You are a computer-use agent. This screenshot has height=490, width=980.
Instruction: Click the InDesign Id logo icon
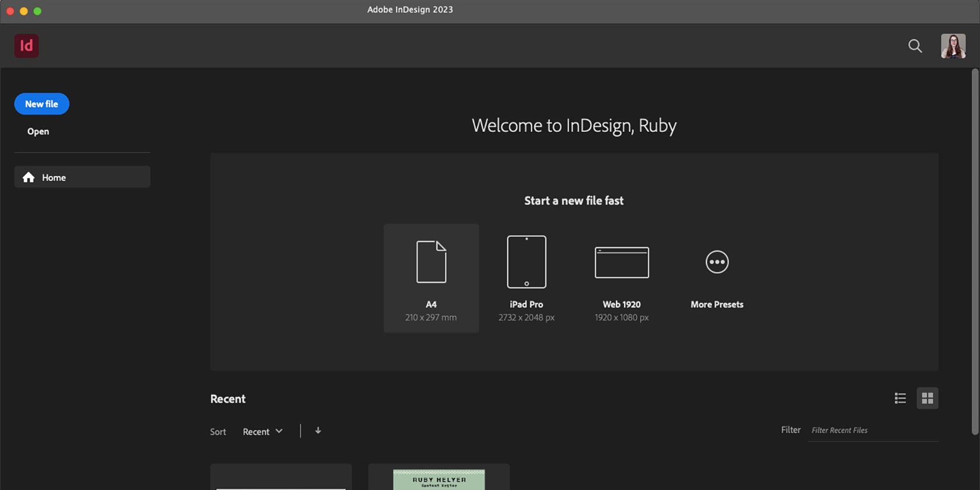tap(27, 45)
